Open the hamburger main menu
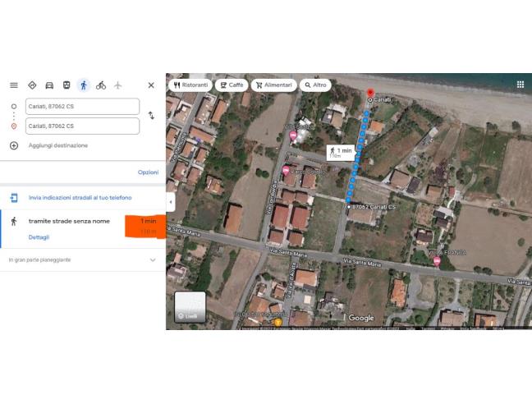532x404 pixels. 13,85
